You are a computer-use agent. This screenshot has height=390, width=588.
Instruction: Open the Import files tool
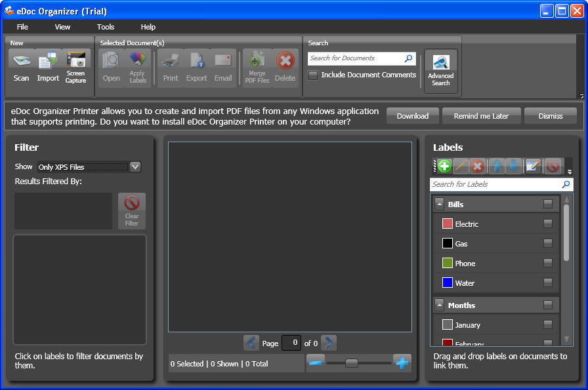(48, 68)
